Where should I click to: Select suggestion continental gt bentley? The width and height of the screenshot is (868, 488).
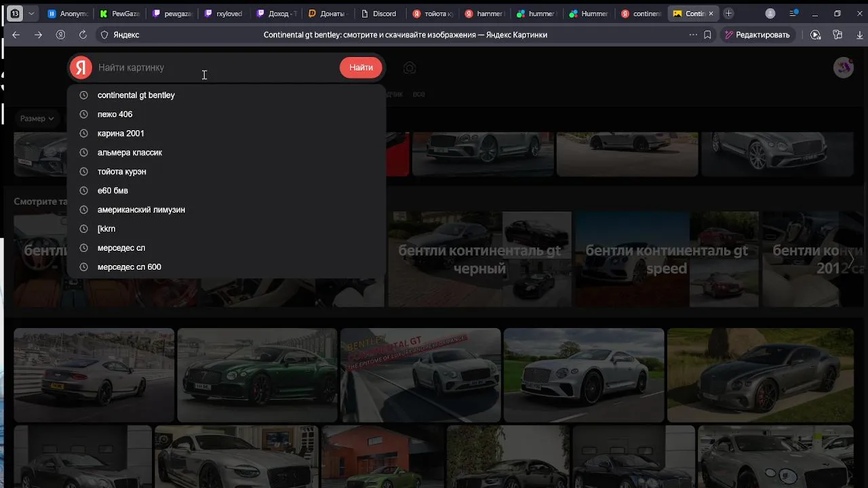pos(226,95)
